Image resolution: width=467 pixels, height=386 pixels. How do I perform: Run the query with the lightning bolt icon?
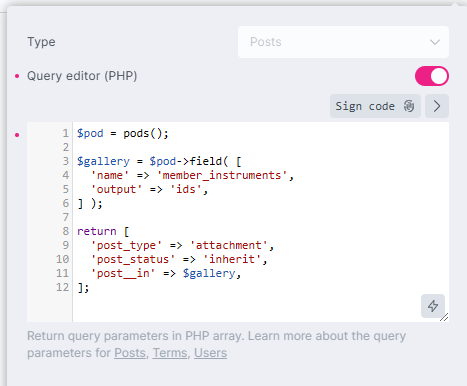tap(433, 306)
